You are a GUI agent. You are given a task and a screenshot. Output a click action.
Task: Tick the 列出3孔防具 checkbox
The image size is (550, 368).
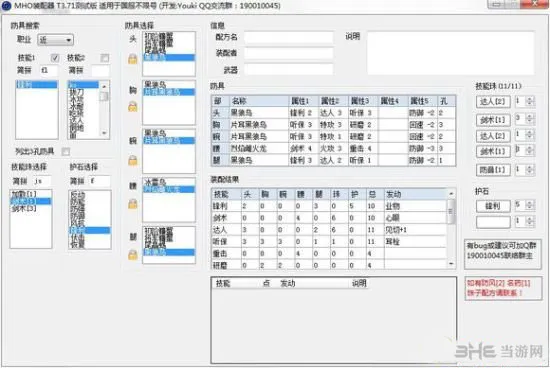[x=65, y=152]
